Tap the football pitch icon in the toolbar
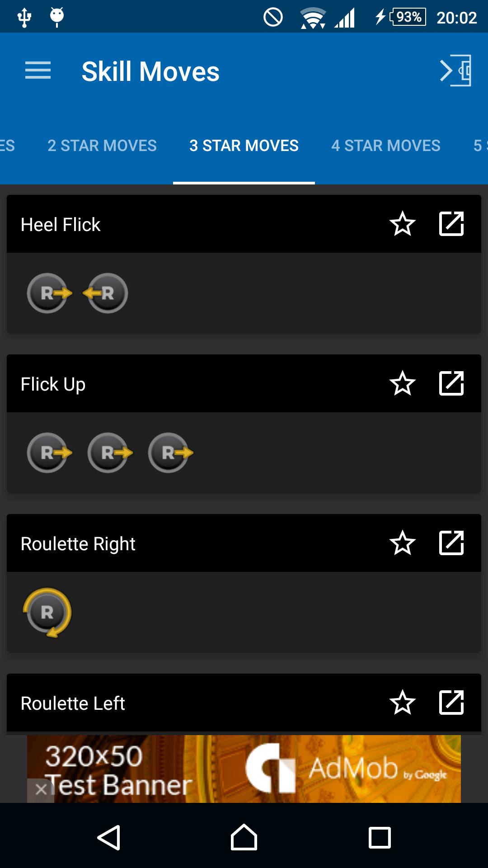 455,70
